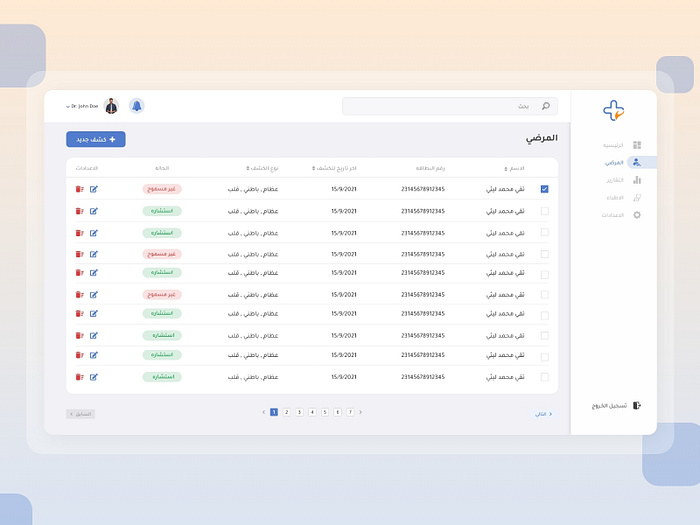The height and width of the screenshot is (525, 700).
Task: Check the fifth patient row checkbox
Action: click(x=545, y=275)
